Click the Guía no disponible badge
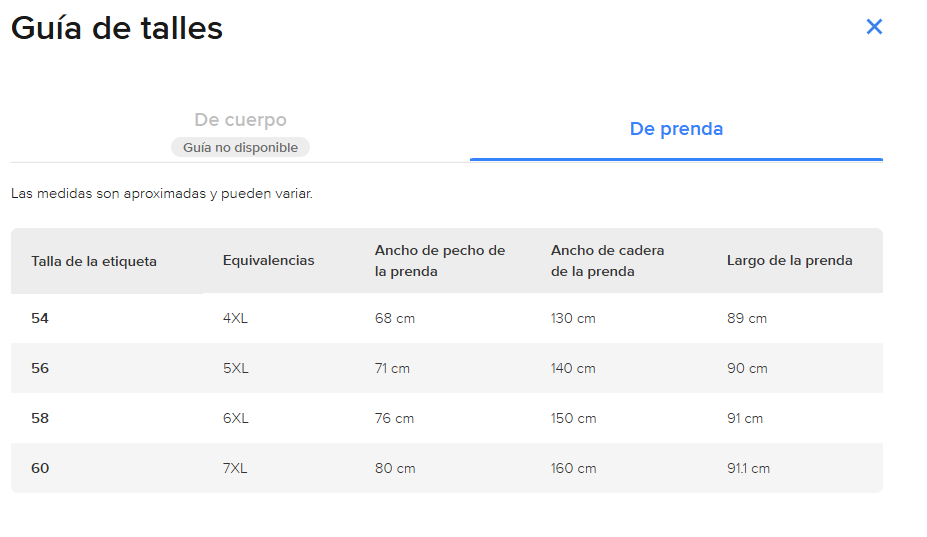 point(240,147)
